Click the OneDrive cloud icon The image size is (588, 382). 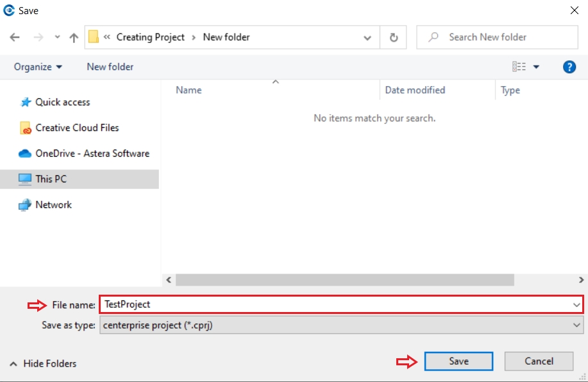(x=25, y=153)
